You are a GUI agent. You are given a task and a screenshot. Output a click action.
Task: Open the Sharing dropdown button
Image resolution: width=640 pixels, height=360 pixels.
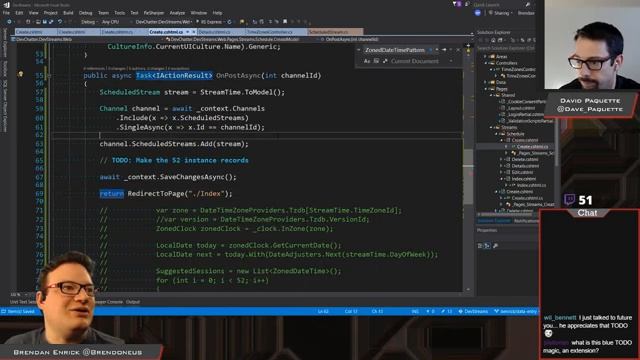tap(501, 13)
